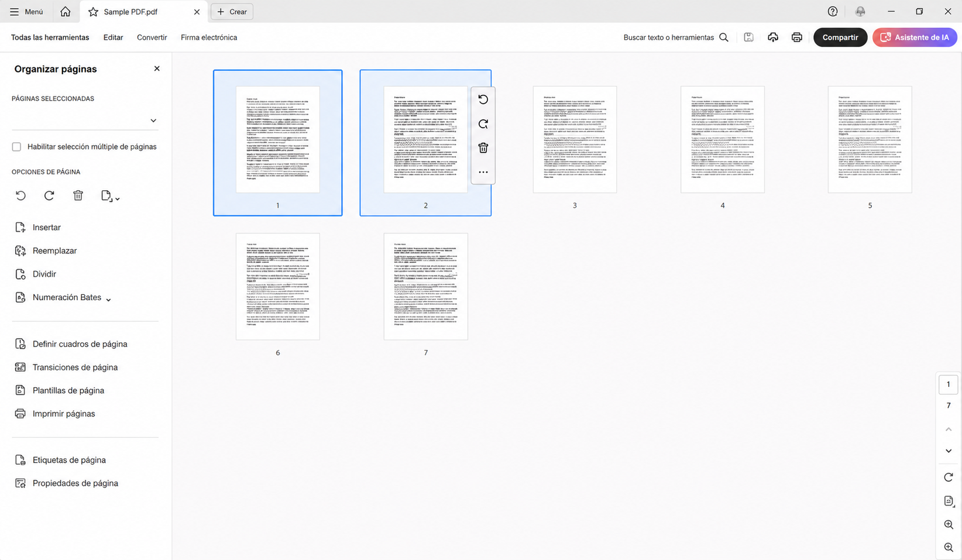This screenshot has height=560, width=962.
Task: Enable Habilitar selección múltiple de páginas
Action: click(x=16, y=147)
